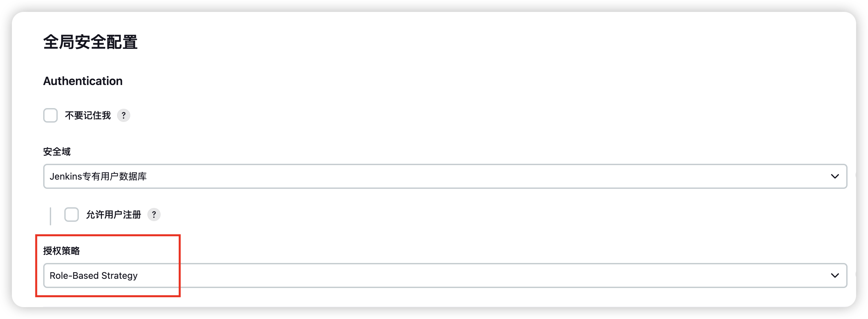Click the vertical indent line left of 允许用户注册
Image resolution: width=868 pixels, height=319 pixels.
point(50,216)
